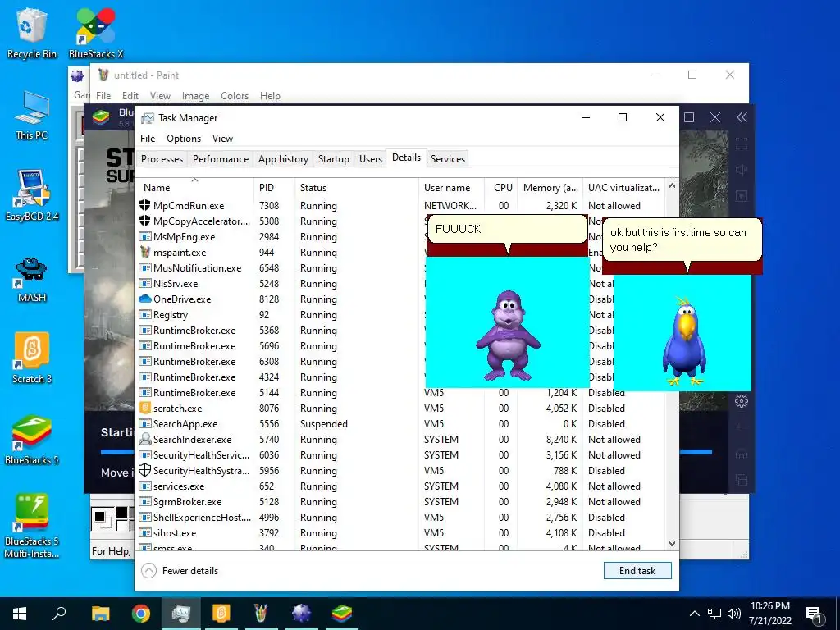The image size is (840, 630).
Task: Select the scratch.exe process row
Action: (x=400, y=409)
